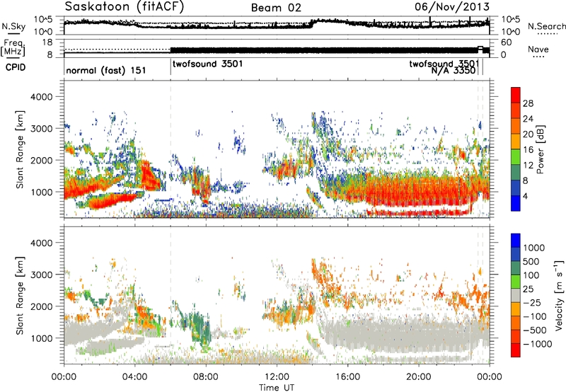566x392 pixels.
Task: Click the '12:00' time tick label
Action: point(277,377)
